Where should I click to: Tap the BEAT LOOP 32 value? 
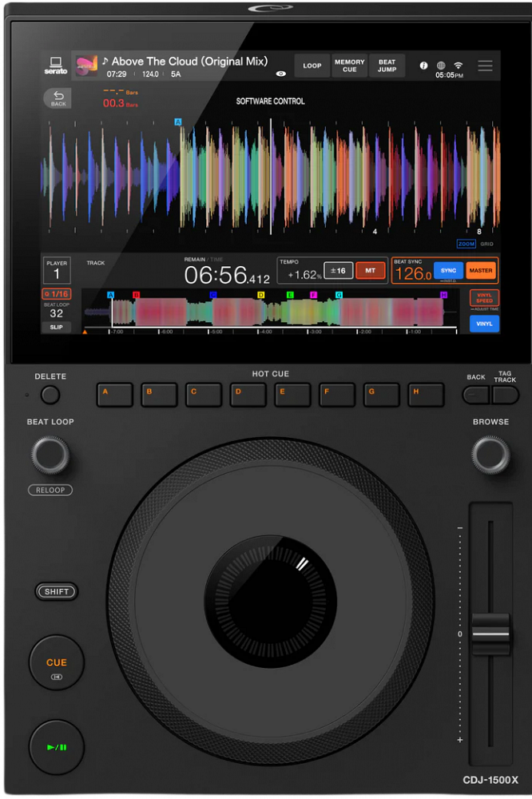pos(57,313)
